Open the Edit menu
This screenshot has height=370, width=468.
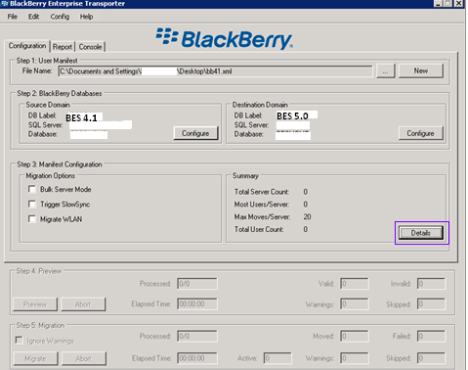[33, 16]
